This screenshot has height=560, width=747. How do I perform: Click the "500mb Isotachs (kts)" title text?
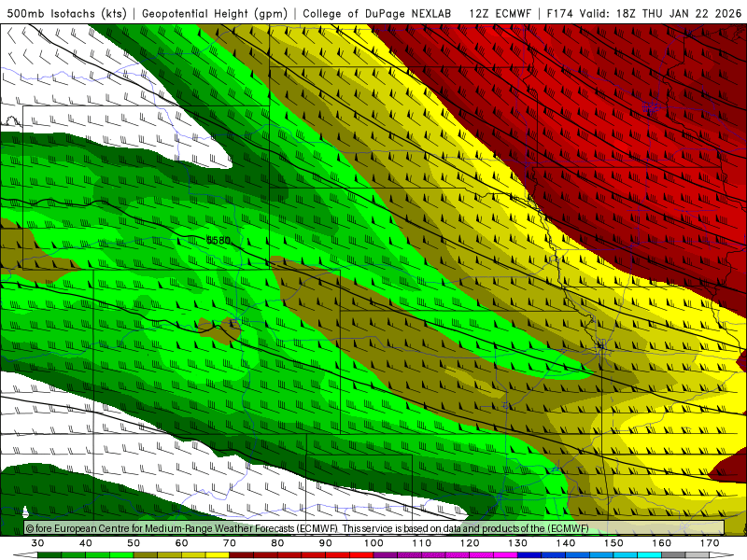pos(67,13)
